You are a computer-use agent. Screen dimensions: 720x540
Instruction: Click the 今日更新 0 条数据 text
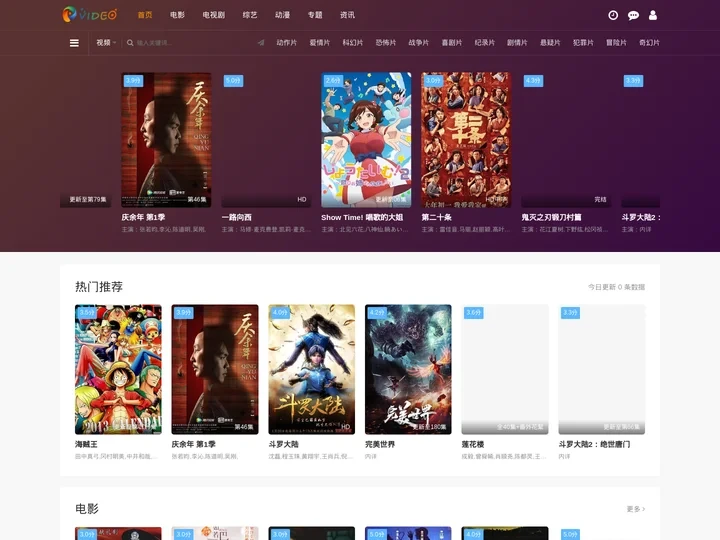point(617,287)
